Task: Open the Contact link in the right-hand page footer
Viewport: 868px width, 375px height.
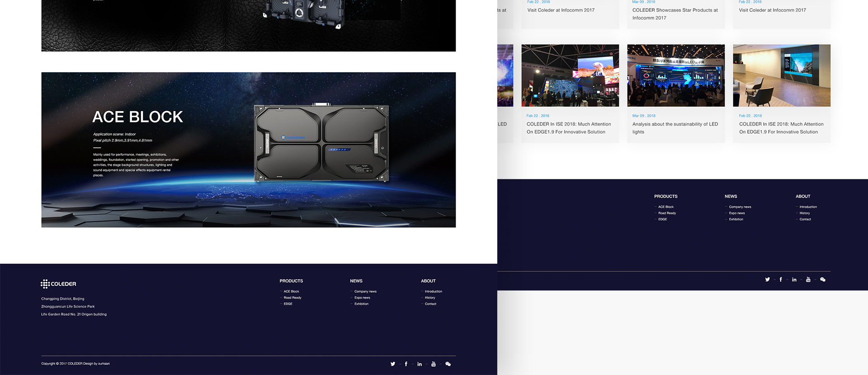Action: 805,220
